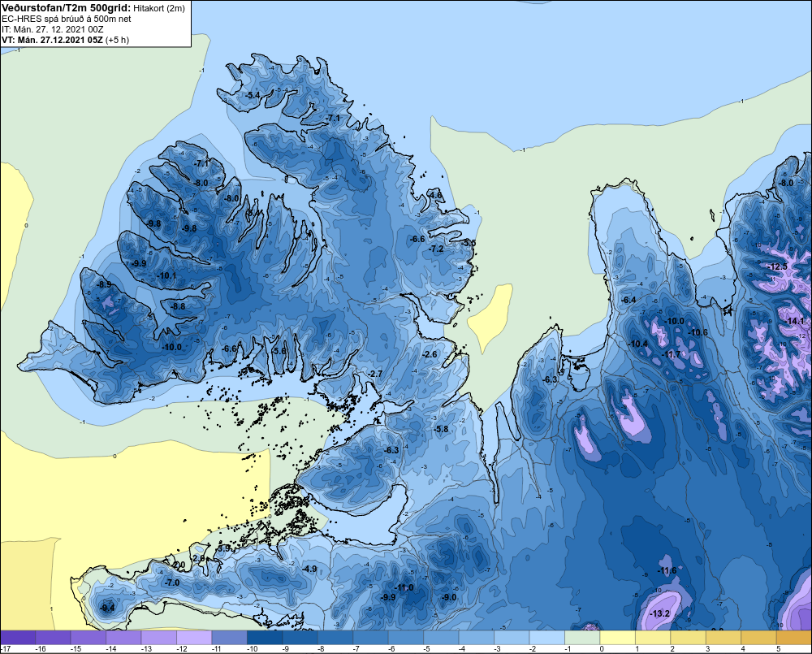Click the pale yellow legend swatch between 0 and 1

617,638
